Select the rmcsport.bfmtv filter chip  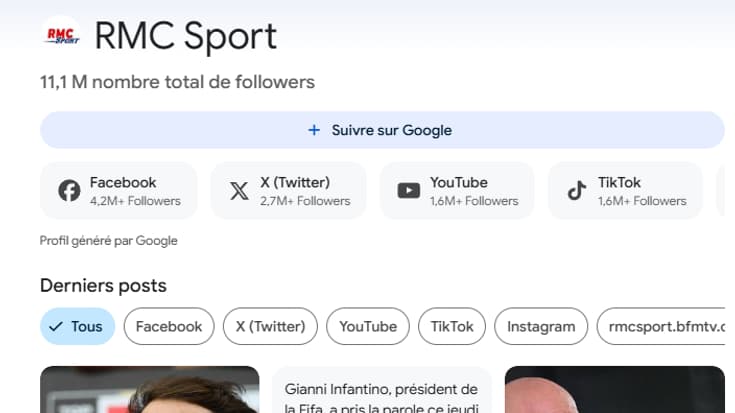[x=661, y=326]
